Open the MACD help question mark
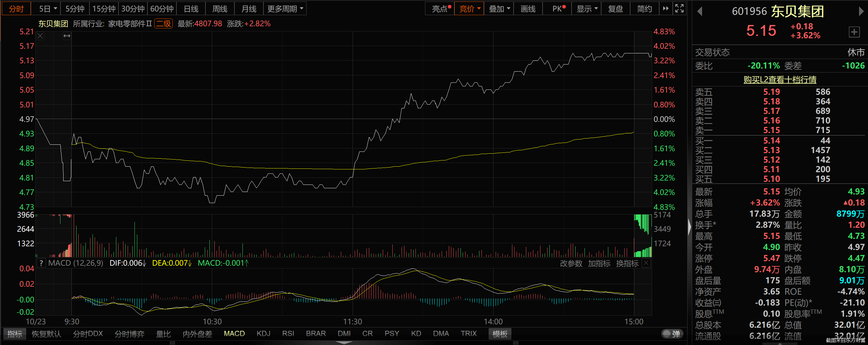The width and height of the screenshot is (868, 345). pos(41,263)
